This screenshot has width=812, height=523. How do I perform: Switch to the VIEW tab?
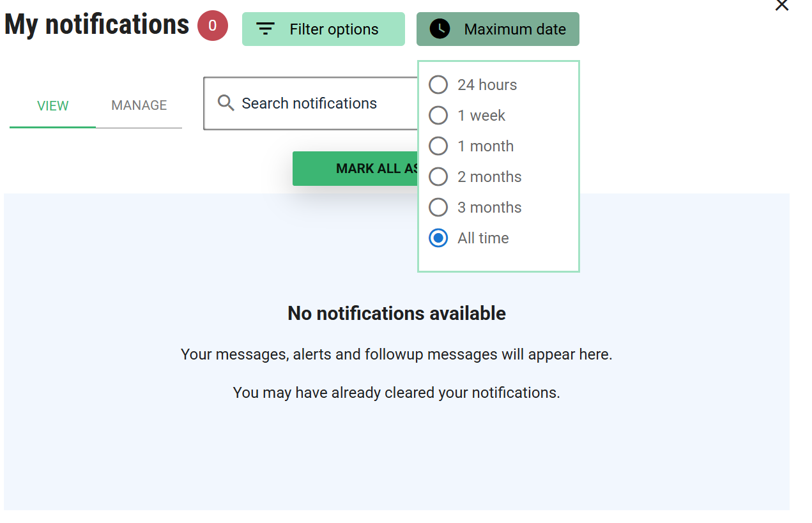(x=52, y=106)
